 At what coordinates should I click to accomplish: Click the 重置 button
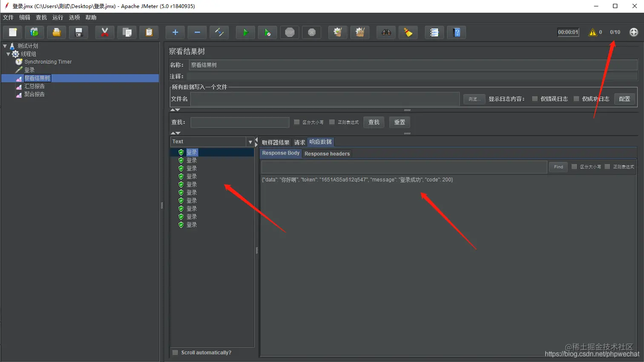(x=400, y=122)
